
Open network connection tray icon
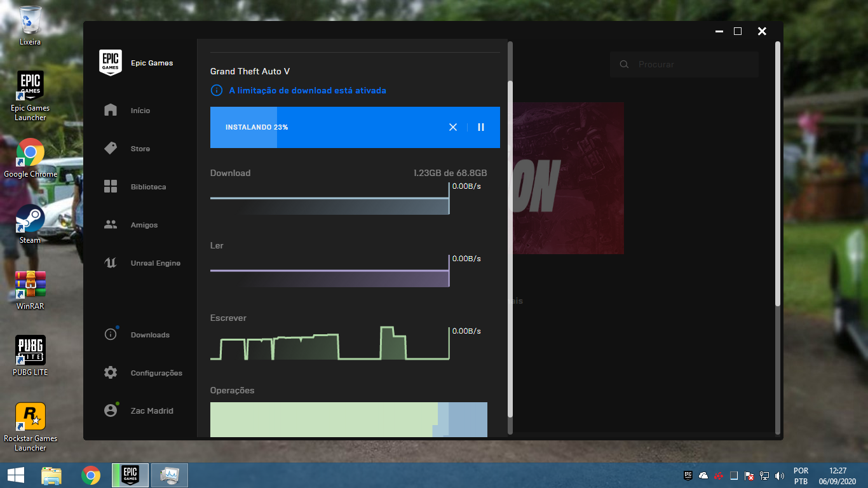point(764,475)
